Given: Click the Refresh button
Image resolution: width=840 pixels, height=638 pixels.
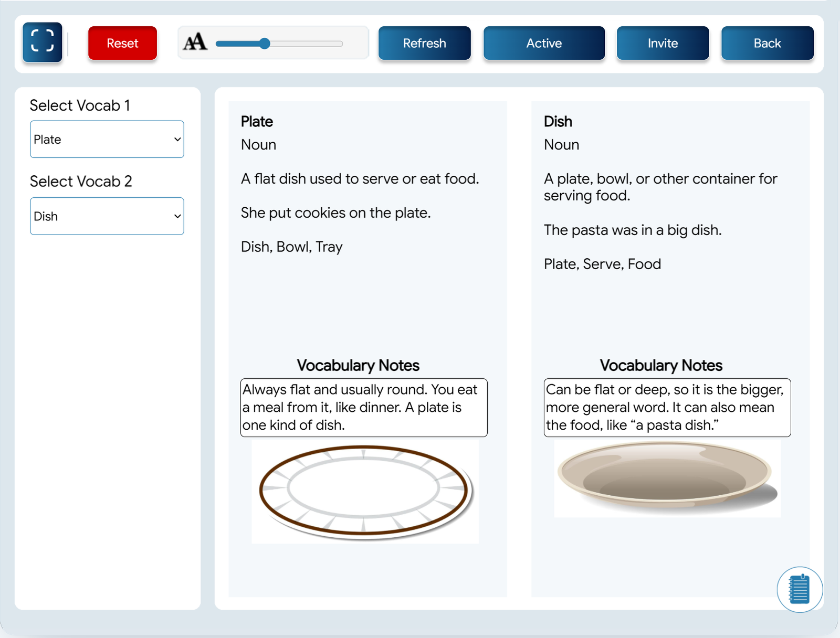Looking at the screenshot, I should point(424,43).
